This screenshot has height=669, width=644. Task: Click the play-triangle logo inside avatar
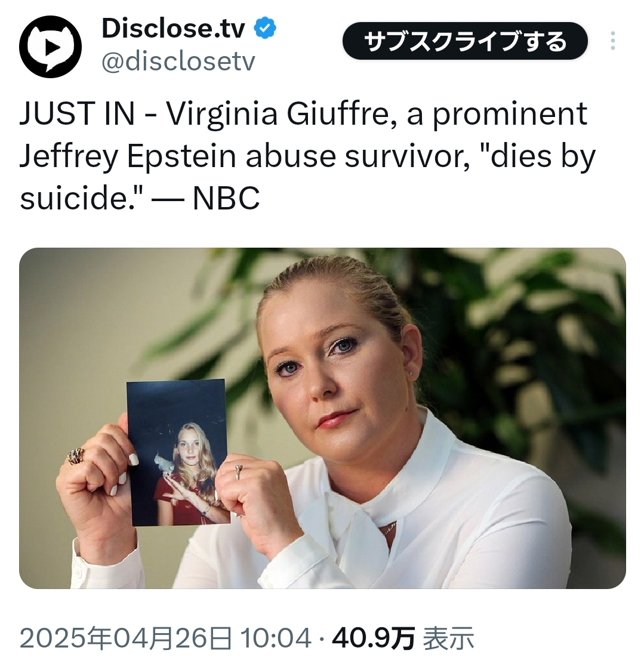[52, 47]
